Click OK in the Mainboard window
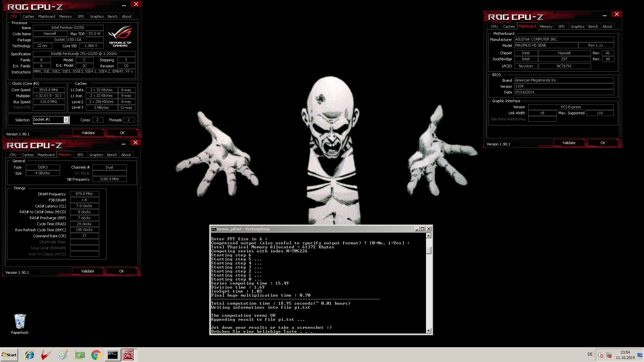The image size is (644, 362). point(603,143)
